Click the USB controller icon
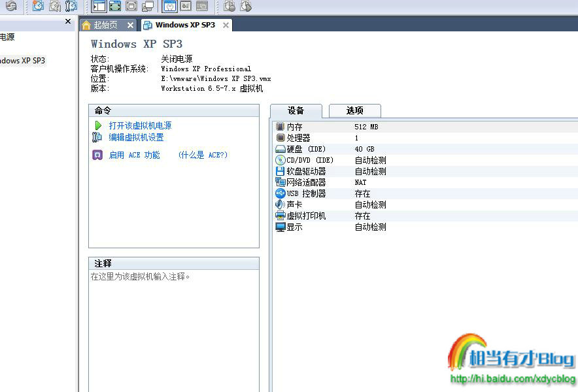Image resolution: width=578 pixels, height=392 pixels. 280,193
